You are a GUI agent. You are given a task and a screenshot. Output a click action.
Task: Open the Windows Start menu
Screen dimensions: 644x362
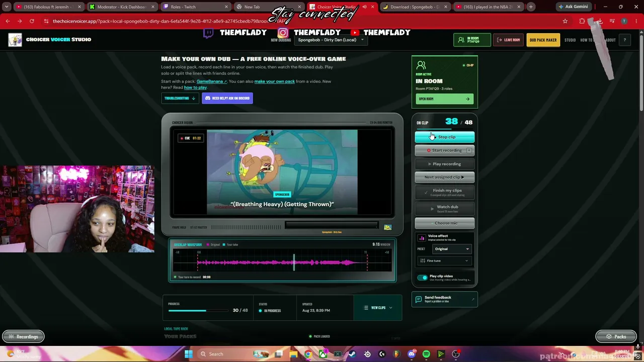point(188,354)
